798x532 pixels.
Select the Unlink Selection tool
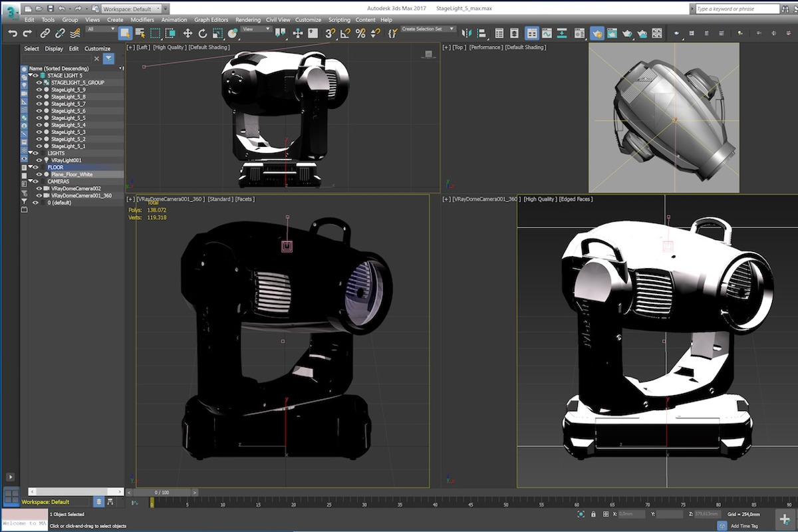coord(60,33)
